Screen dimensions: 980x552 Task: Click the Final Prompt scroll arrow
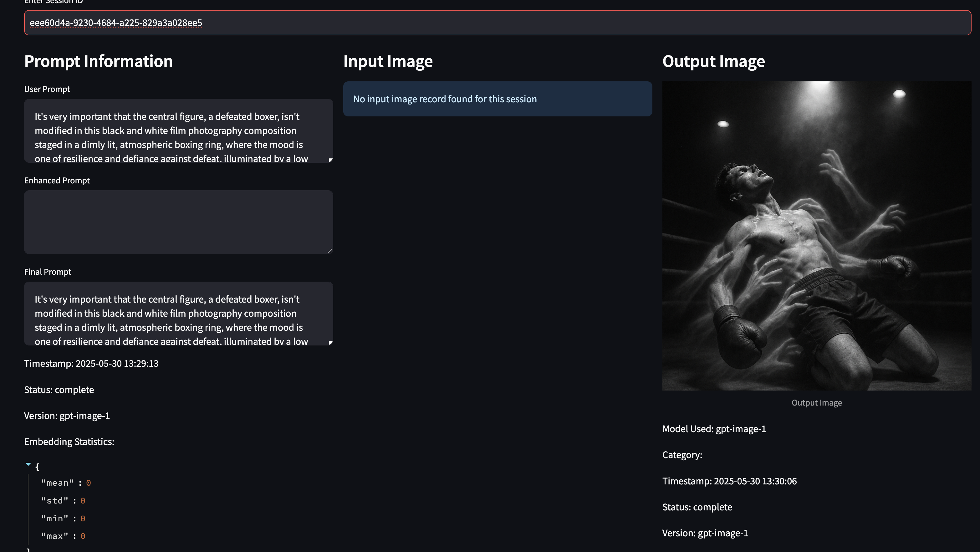(330, 342)
